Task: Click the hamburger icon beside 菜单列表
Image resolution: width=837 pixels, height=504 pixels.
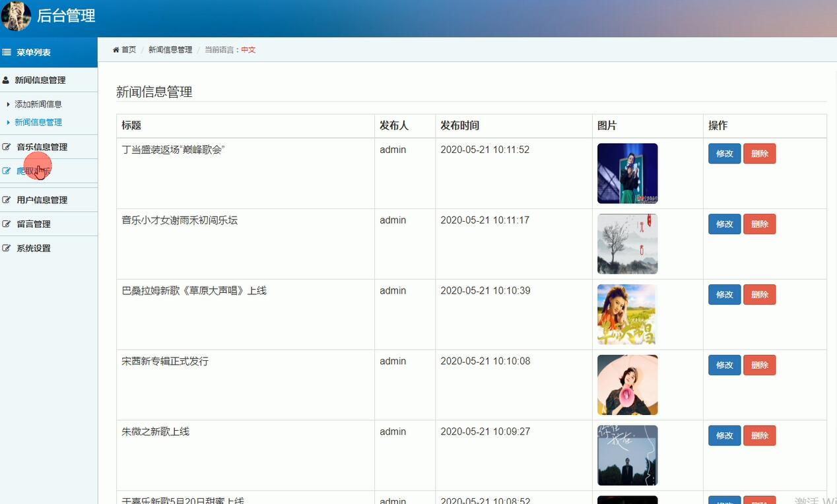Action: click(x=7, y=52)
